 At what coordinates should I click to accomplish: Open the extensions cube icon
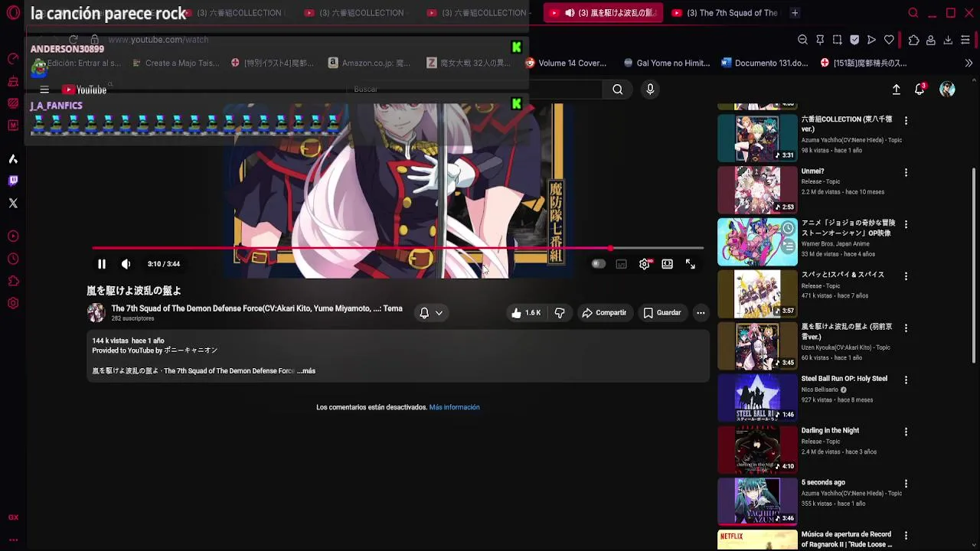pos(913,40)
